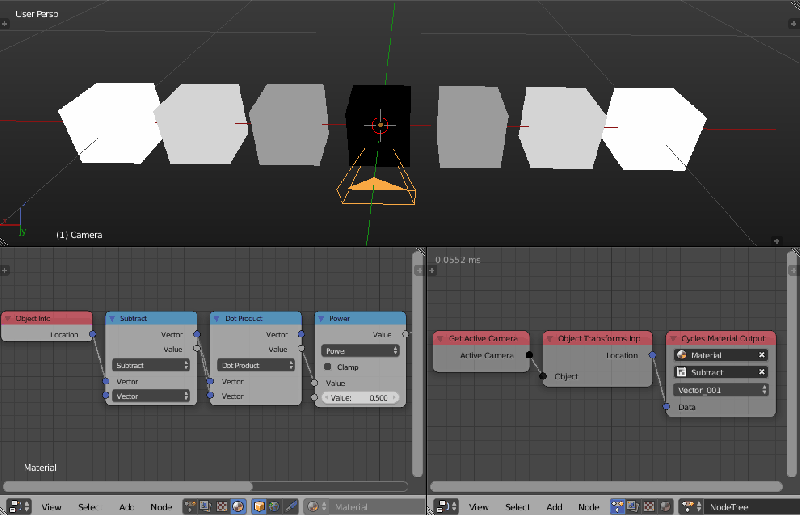
Task: Collapse the Object Transforms Input node
Action: pyautogui.click(x=550, y=338)
